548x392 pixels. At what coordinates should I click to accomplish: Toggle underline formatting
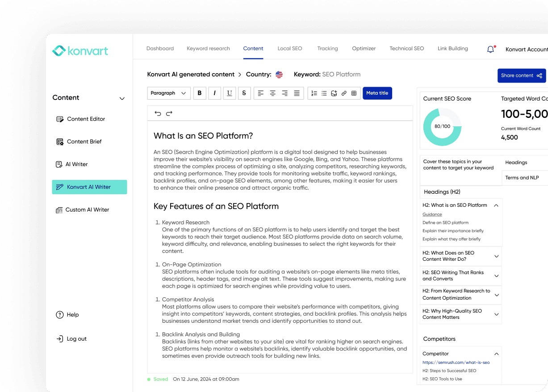(229, 93)
